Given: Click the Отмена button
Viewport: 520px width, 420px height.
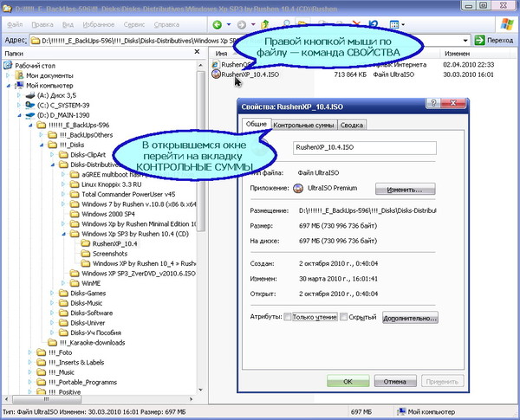Looking at the screenshot, I should click(395, 381).
